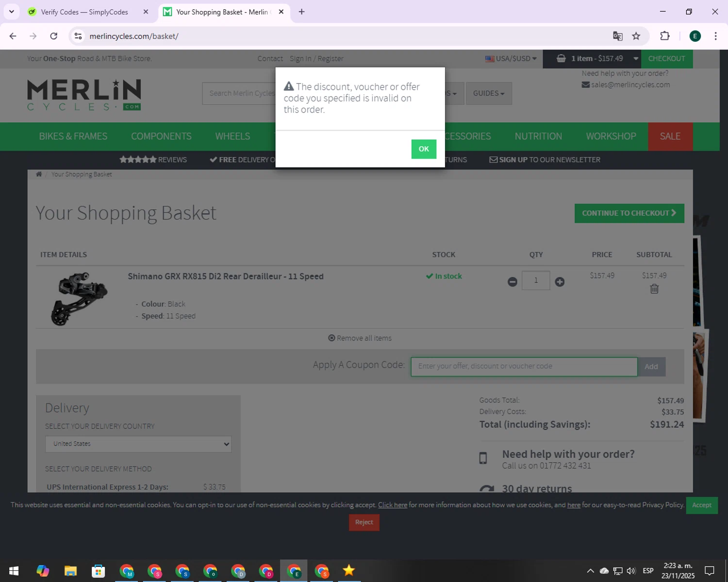Switch to Verify Codes SimplyCodes tab
The height and width of the screenshot is (582, 728).
(x=84, y=12)
